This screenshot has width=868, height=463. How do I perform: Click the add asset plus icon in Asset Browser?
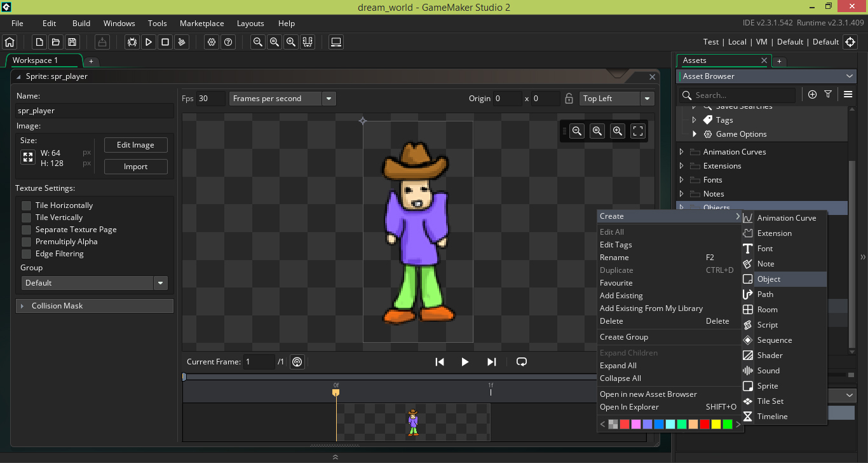812,94
